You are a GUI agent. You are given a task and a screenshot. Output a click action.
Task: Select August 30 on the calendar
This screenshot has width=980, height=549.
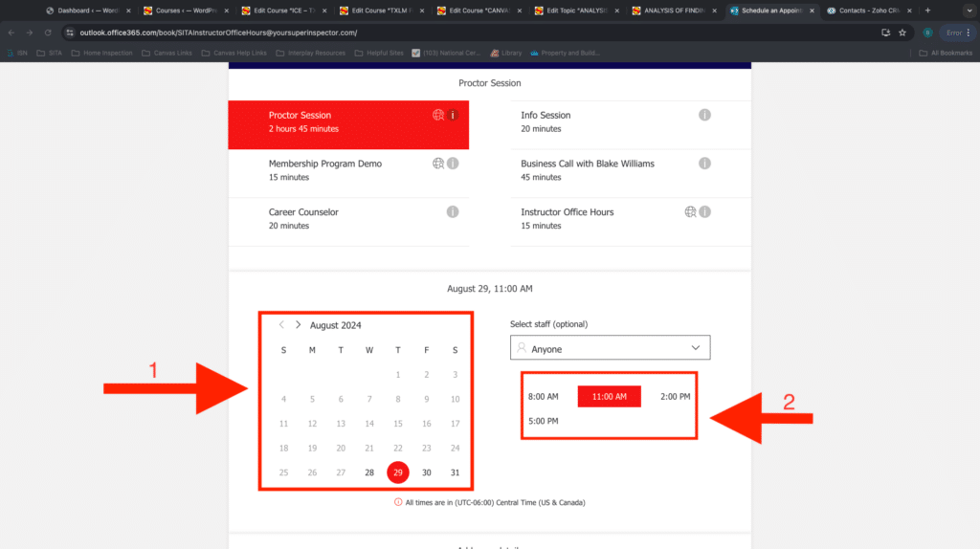coord(427,472)
